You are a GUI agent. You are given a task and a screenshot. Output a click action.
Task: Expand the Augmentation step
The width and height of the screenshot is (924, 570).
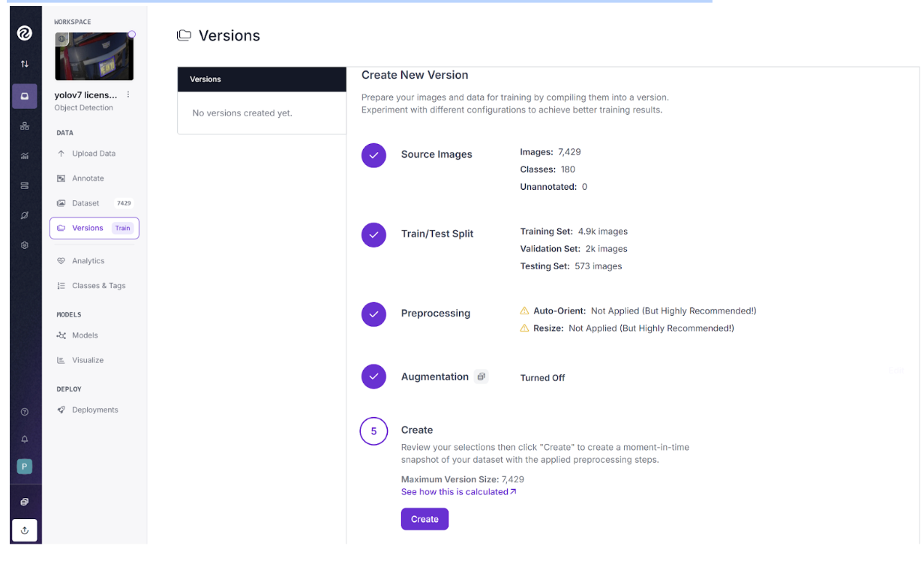coord(435,376)
